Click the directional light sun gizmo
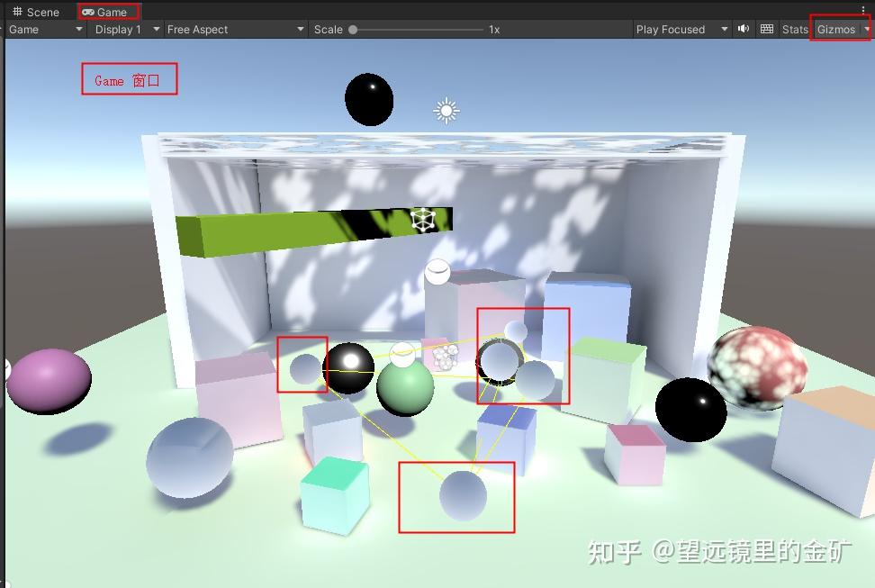Screen dimensions: 875x588 click(447, 111)
